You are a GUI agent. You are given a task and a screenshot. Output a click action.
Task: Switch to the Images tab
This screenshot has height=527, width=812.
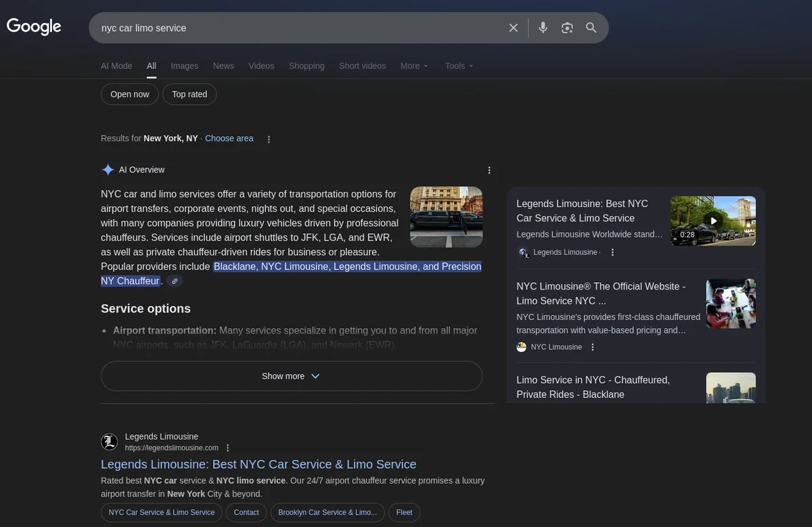click(x=184, y=66)
